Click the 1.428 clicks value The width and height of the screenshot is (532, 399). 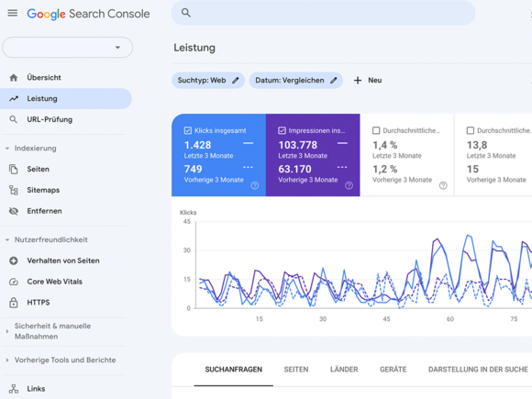198,145
